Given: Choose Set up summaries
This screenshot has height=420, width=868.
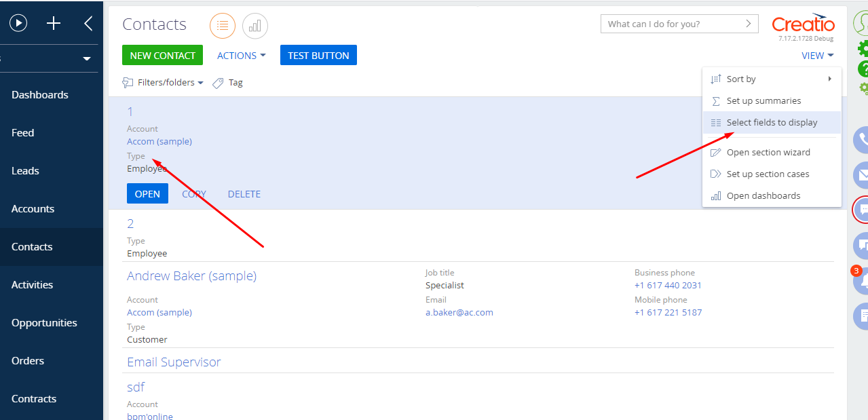Looking at the screenshot, I should [x=772, y=100].
